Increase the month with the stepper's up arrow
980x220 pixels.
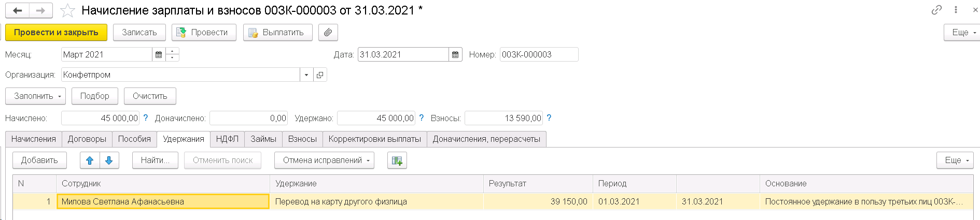coord(173,51)
